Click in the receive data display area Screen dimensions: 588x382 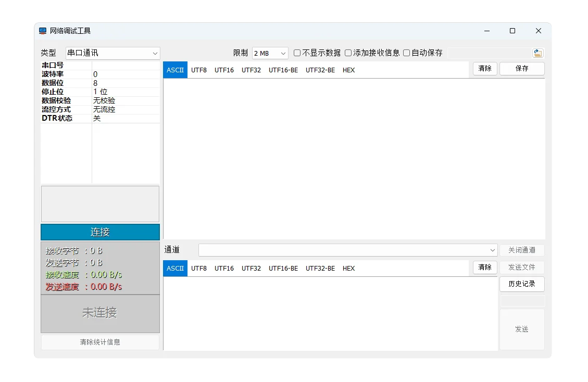coord(354,159)
